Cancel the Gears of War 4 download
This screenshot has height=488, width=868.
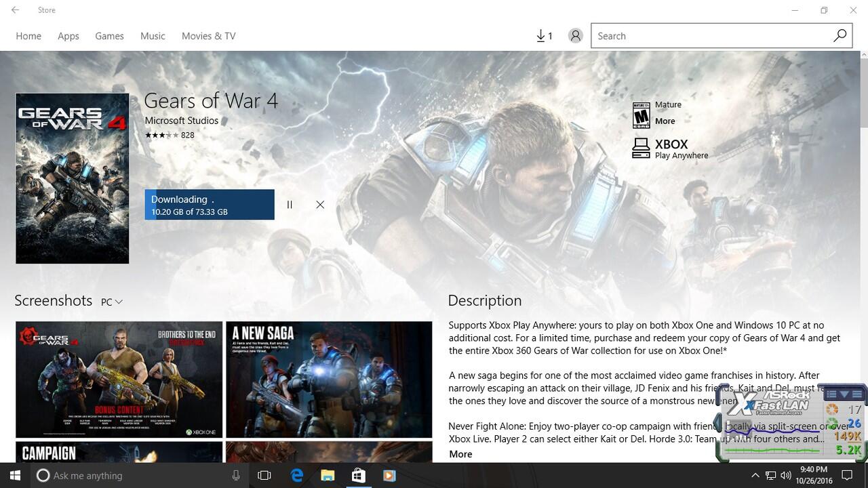320,205
